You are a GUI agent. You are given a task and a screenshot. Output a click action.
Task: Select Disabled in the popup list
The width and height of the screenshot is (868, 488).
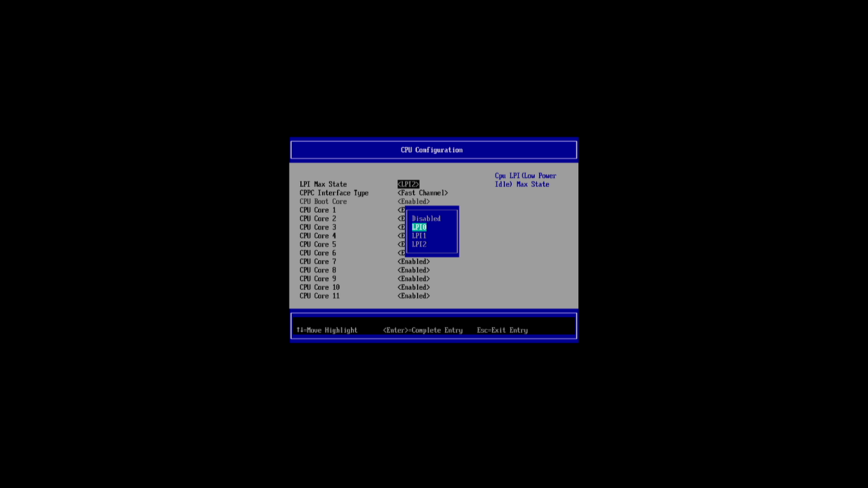[426, 219]
